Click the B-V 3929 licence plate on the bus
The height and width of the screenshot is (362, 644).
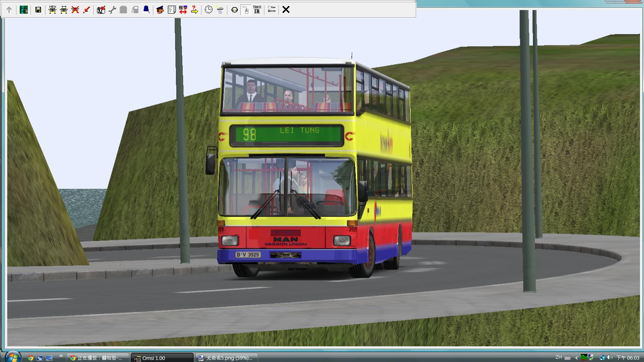click(248, 255)
